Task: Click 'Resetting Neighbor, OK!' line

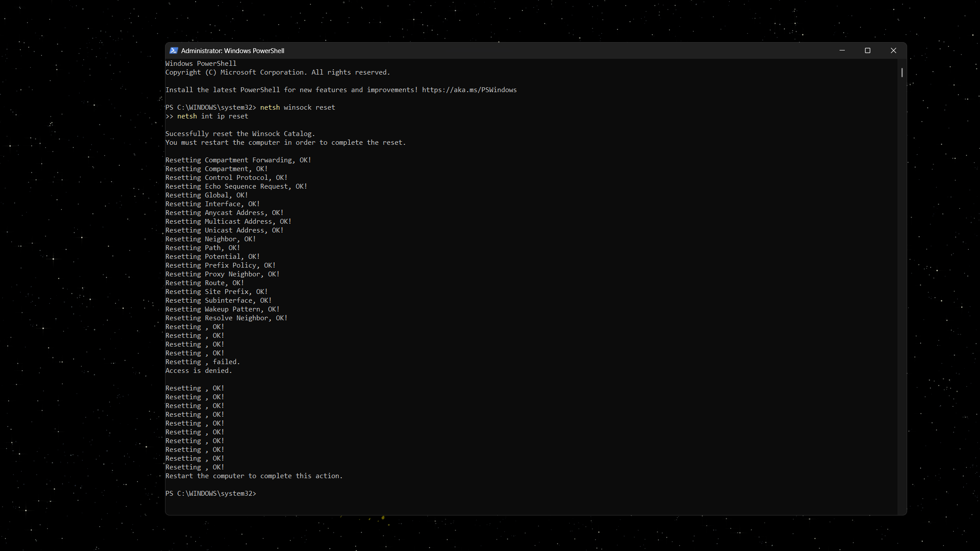Action: pos(211,239)
